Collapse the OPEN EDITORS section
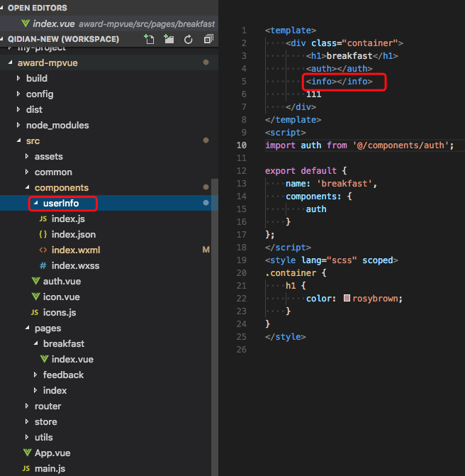465x476 pixels. 2,8
